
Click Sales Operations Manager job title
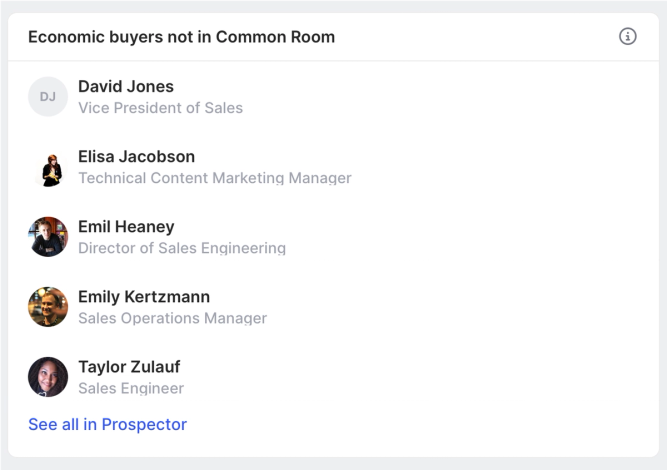pos(172,318)
